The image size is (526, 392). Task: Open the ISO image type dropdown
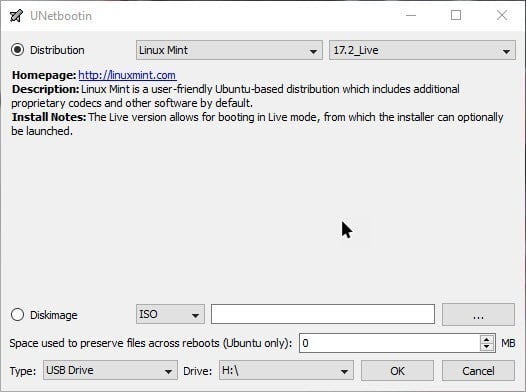coord(170,314)
